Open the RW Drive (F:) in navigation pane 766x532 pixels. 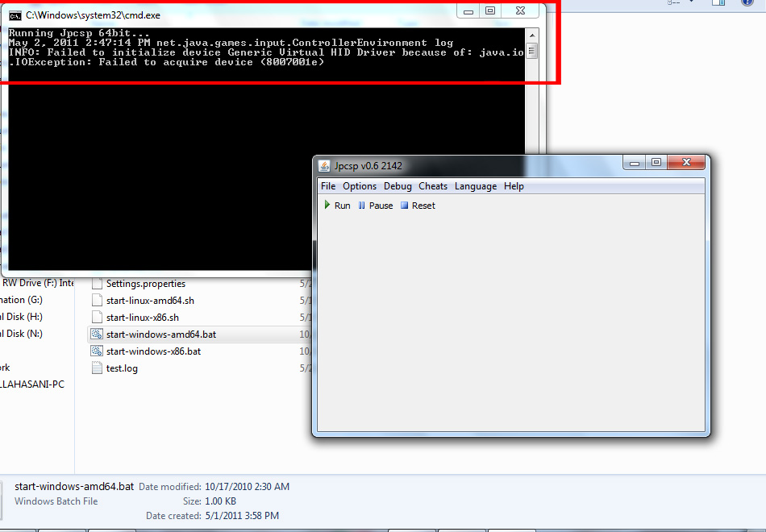pyautogui.click(x=37, y=283)
